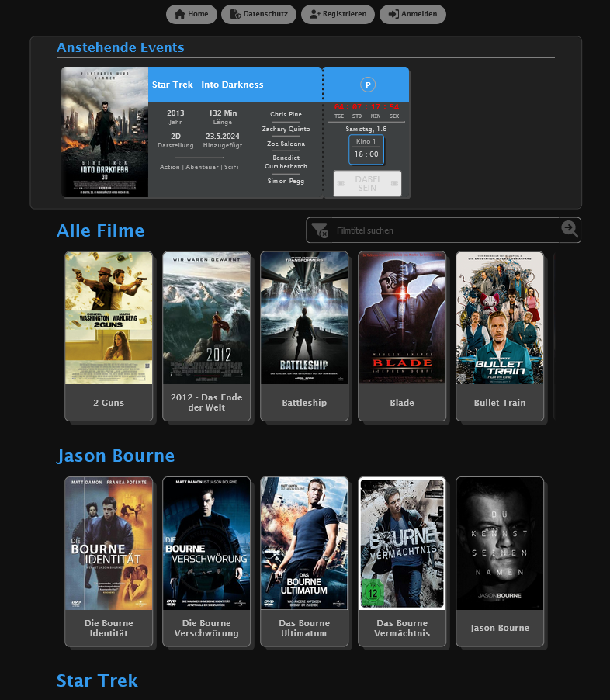Click the 'Jason Bourne' card title label
The image size is (610, 700).
[x=500, y=628]
